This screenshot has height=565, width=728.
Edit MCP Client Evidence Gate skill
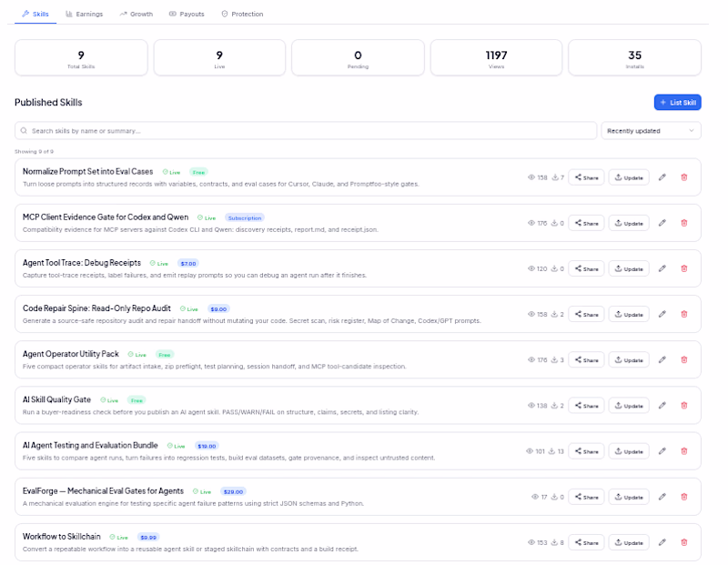click(662, 223)
